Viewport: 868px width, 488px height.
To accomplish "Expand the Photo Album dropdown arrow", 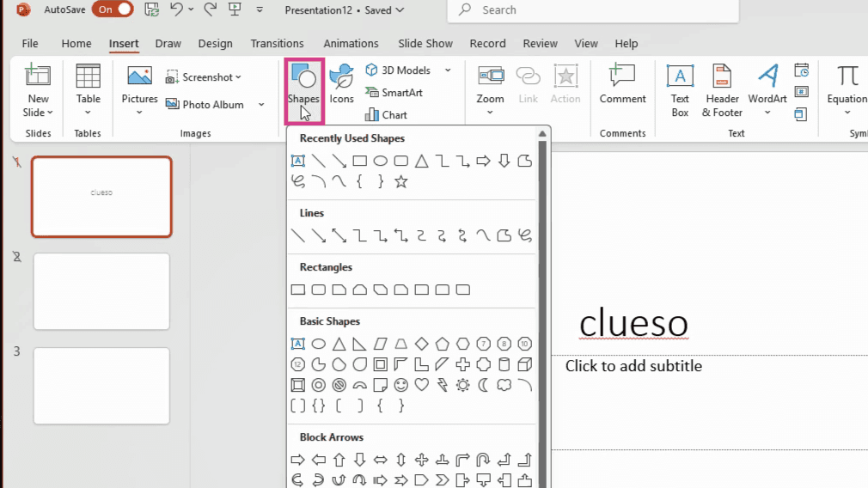I will pos(261,105).
